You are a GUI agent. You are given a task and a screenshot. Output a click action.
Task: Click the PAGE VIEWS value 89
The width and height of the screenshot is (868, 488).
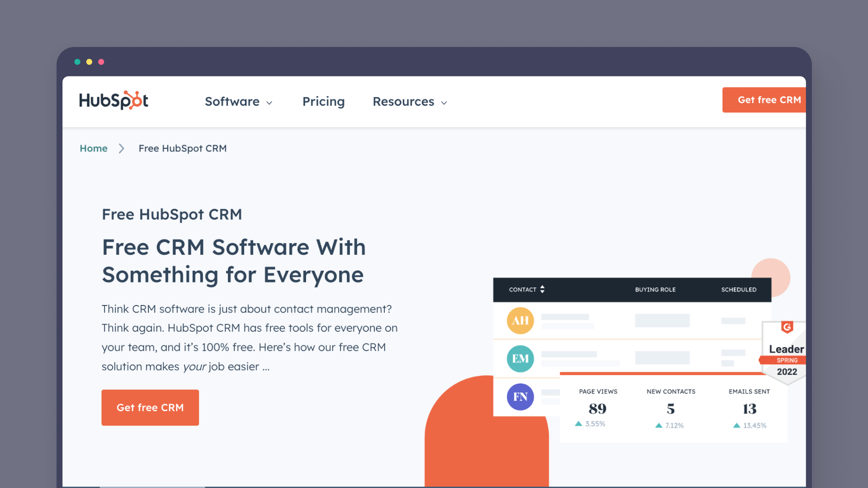click(x=598, y=409)
